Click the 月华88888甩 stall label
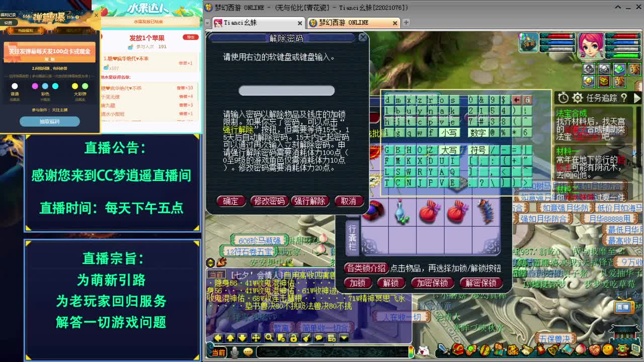Viewport: 644px width, 362px height. point(609,219)
